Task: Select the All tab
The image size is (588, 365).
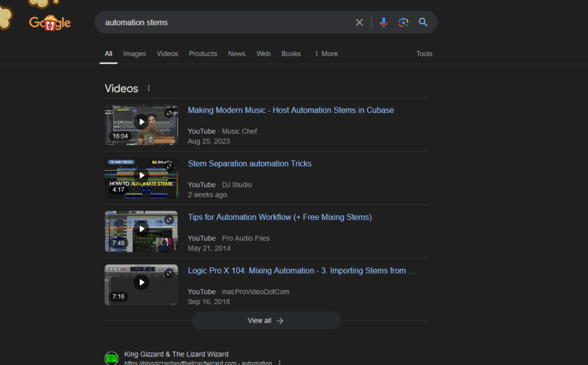Action: pos(109,53)
